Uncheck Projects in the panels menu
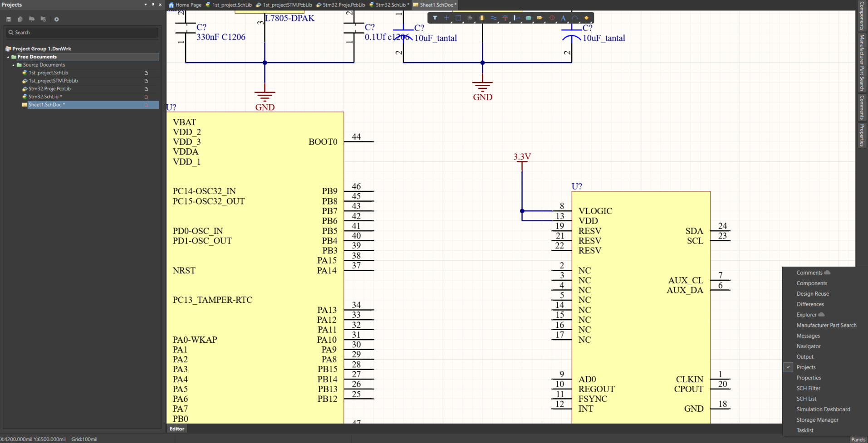The image size is (868, 443). pos(805,367)
